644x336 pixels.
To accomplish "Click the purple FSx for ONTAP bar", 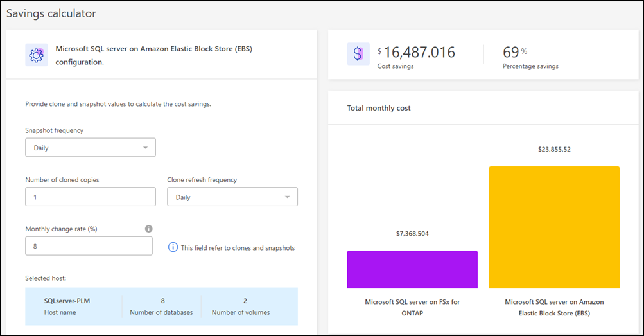I will (x=412, y=269).
